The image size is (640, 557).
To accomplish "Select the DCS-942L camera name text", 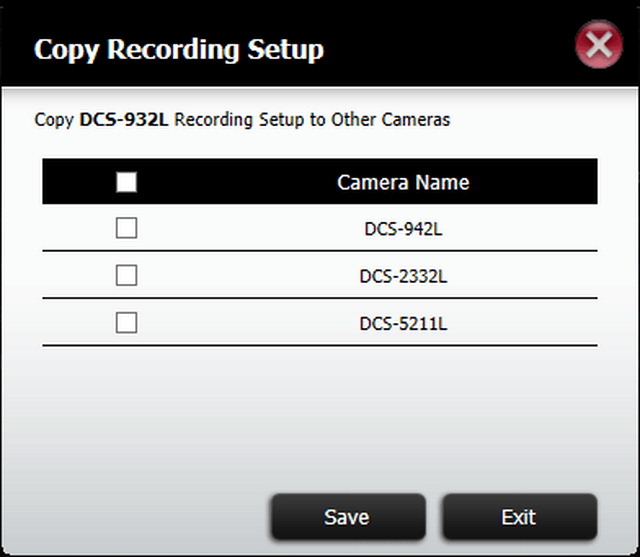I will (403, 229).
